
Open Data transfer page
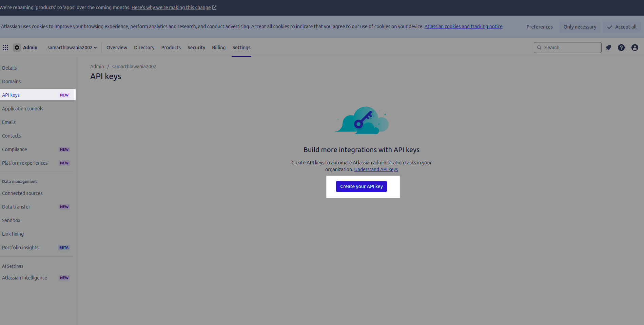[x=37, y=207]
